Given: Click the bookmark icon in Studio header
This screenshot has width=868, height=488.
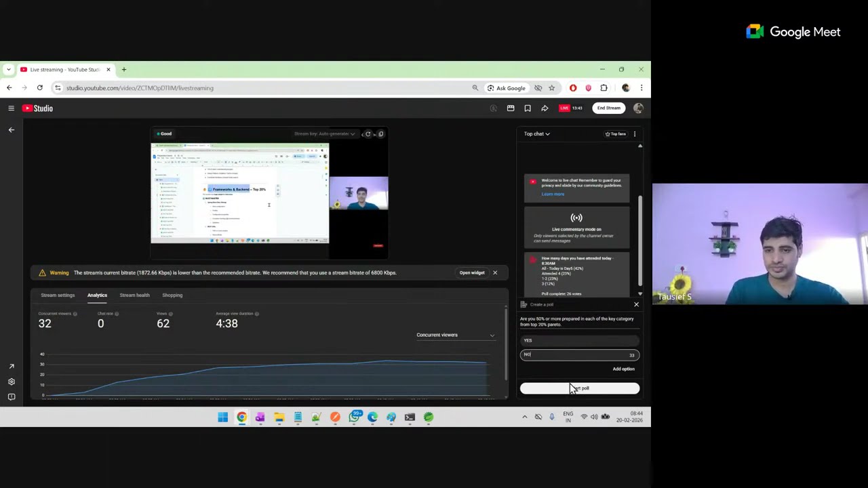Looking at the screenshot, I should pyautogui.click(x=528, y=108).
